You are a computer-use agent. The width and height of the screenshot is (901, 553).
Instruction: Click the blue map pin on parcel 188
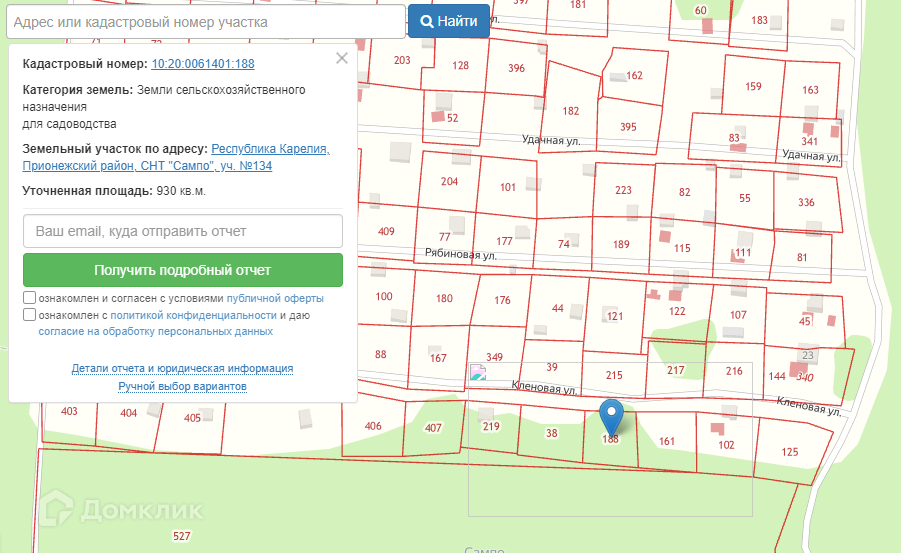[x=611, y=416]
